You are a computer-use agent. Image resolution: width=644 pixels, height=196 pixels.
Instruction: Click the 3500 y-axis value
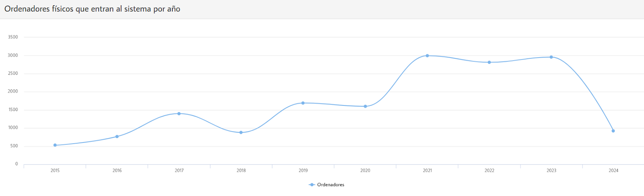tap(13, 37)
